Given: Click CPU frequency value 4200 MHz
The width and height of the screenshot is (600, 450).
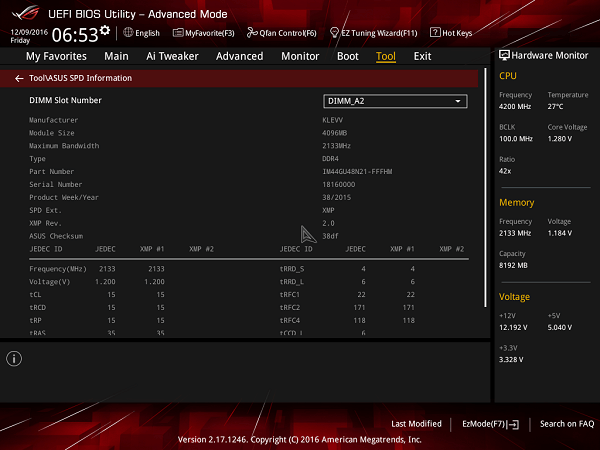Looking at the screenshot, I should coord(515,107).
